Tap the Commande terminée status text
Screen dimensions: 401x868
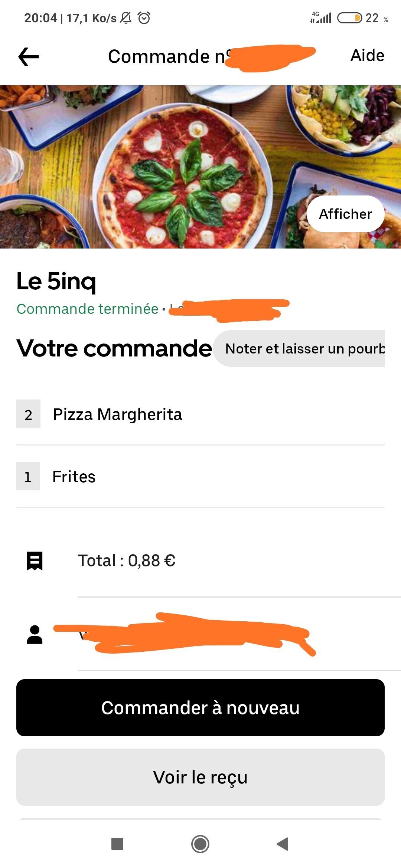tap(88, 309)
